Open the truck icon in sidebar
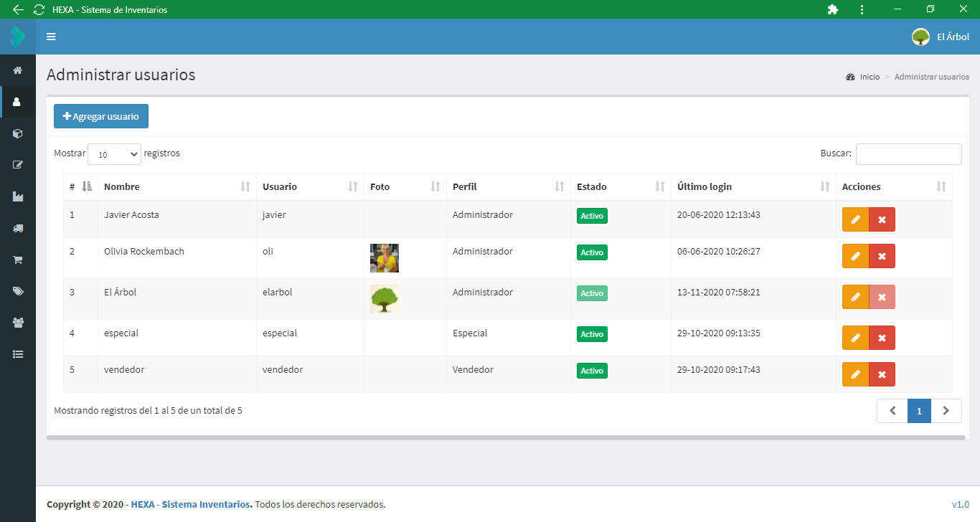This screenshot has width=980, height=522. 18,228
